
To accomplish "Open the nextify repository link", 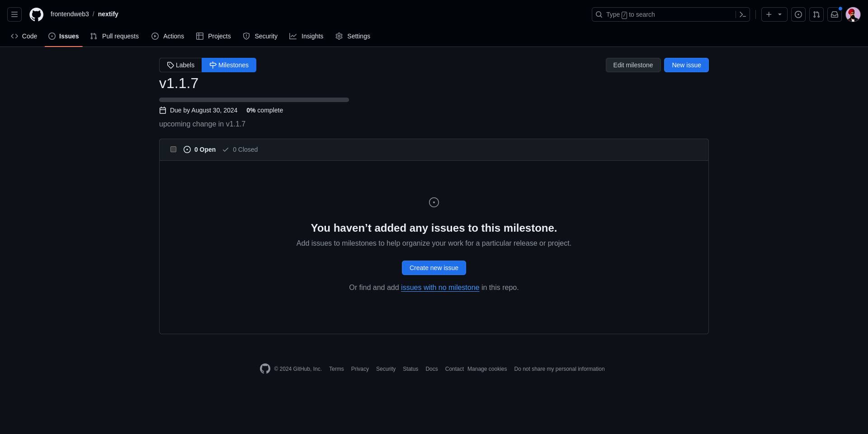I will [108, 14].
